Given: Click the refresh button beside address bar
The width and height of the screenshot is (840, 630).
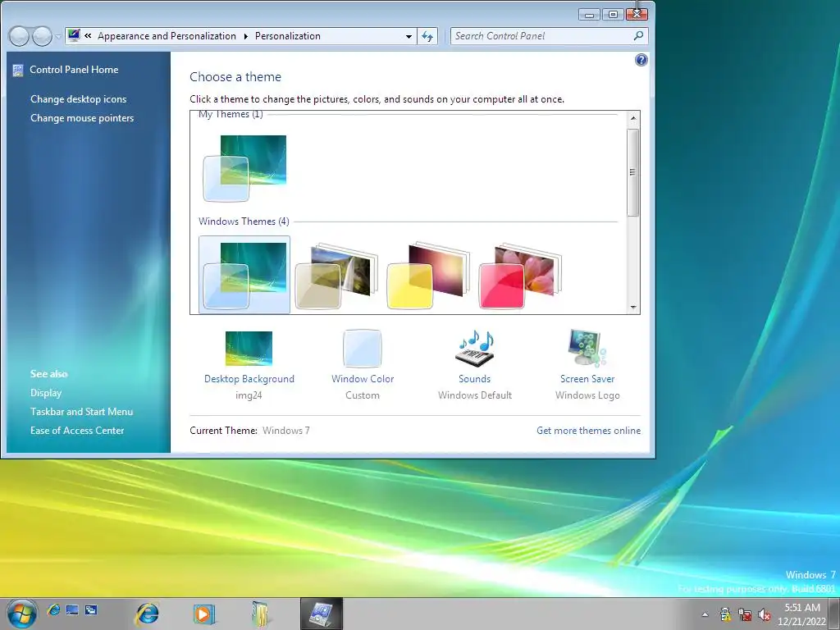Looking at the screenshot, I should (x=427, y=36).
